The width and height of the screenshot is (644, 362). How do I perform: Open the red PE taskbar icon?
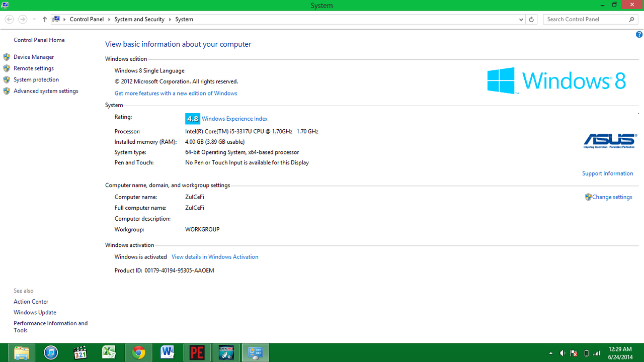[197, 352]
